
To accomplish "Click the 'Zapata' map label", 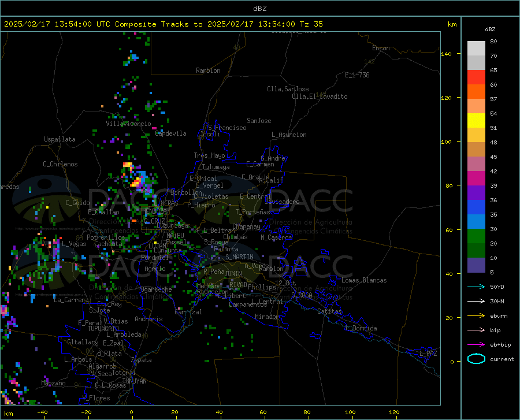I will [142, 360].
